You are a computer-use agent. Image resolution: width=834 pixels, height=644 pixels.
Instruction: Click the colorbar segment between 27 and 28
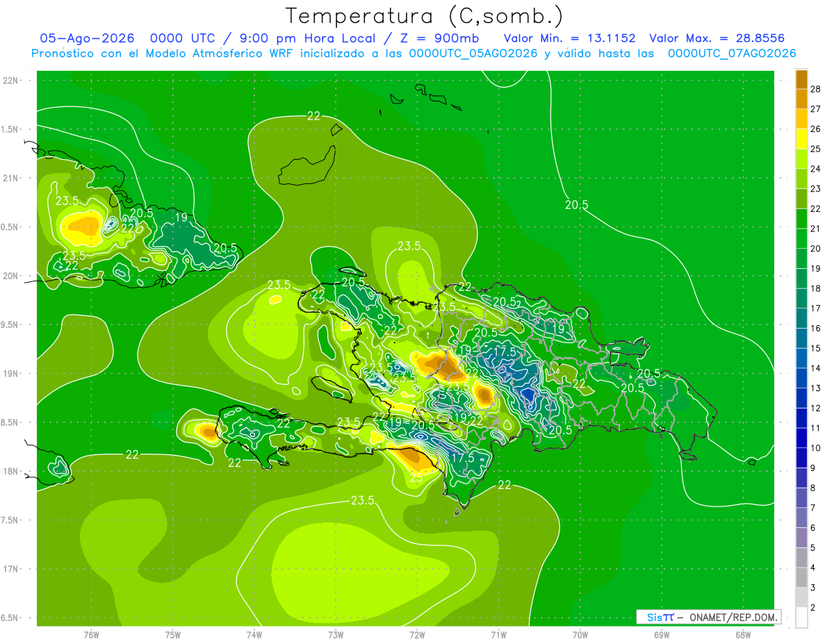(x=801, y=99)
